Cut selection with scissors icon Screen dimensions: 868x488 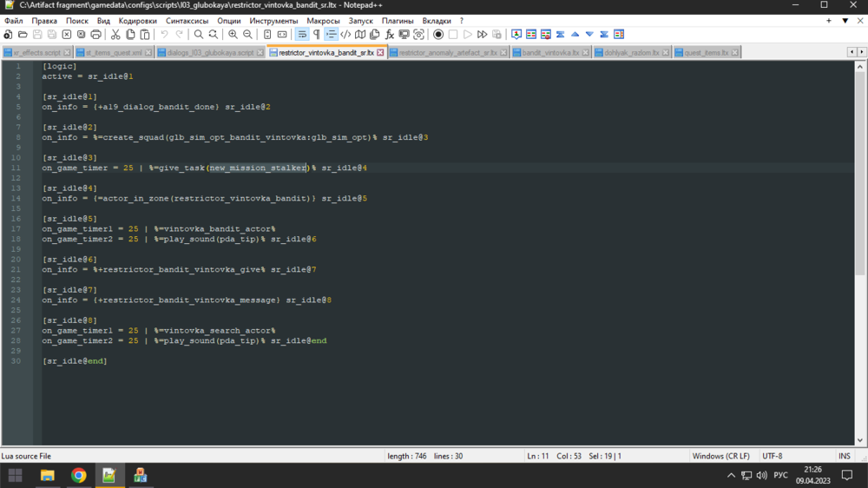click(115, 35)
